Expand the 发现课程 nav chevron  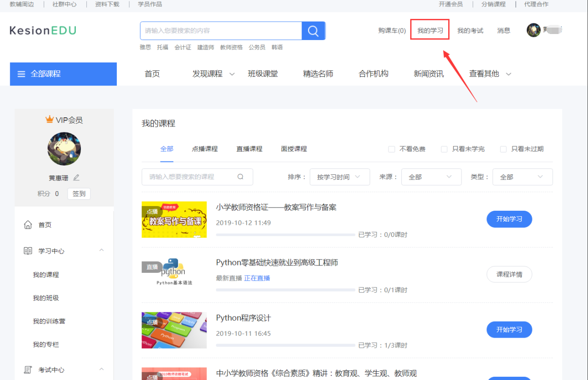232,74
